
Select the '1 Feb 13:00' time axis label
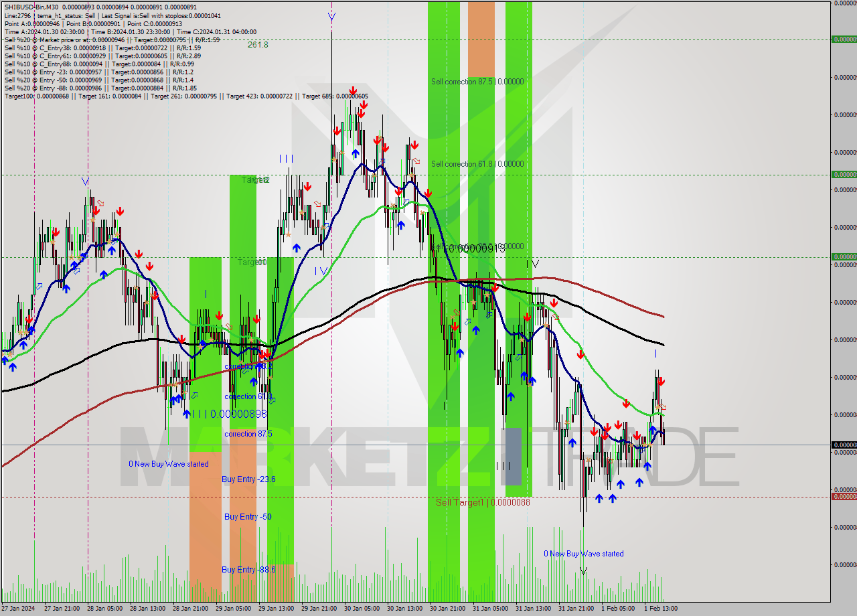point(661,609)
